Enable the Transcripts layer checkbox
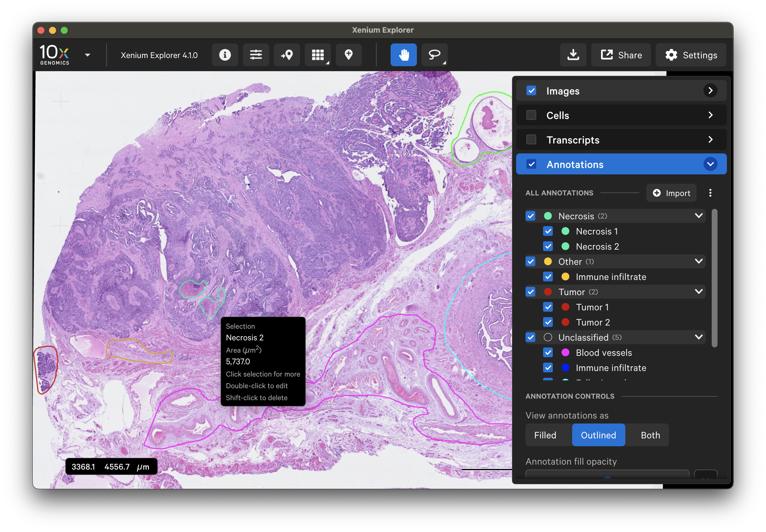The height and width of the screenshot is (532, 766). [x=531, y=140]
